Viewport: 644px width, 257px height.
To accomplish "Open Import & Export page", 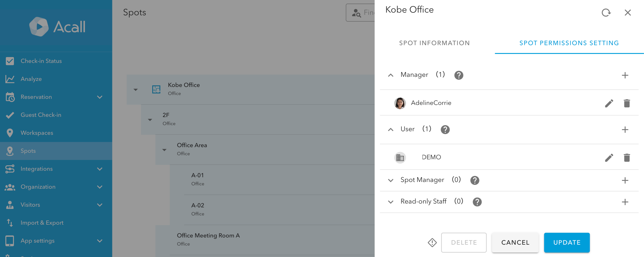I will coord(56,223).
